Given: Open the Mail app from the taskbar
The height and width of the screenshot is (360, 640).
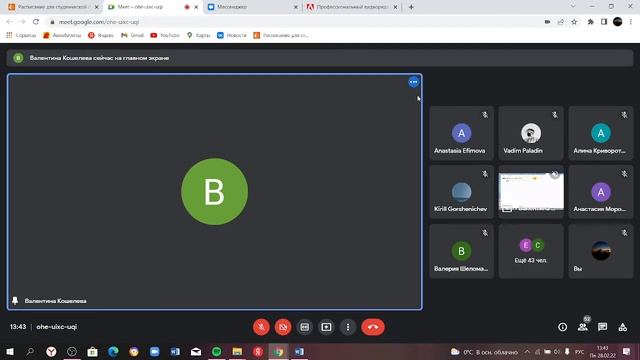Looking at the screenshot, I should 196,351.
